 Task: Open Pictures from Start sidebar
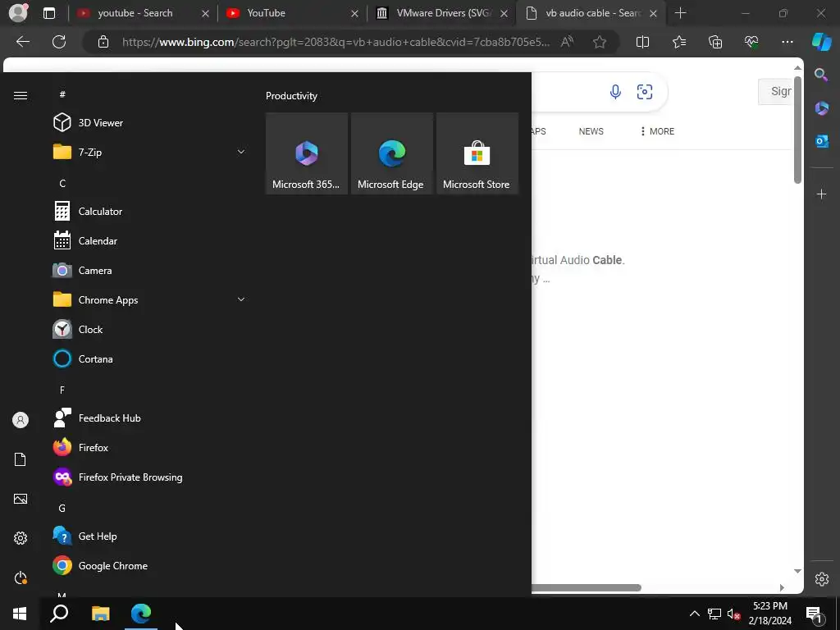[x=21, y=499]
